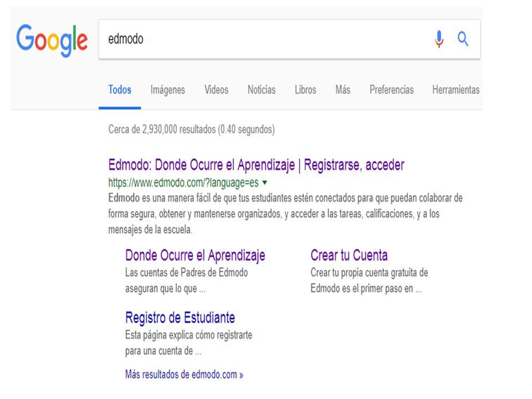Open the Videos tab
532x399 pixels.
(216, 90)
